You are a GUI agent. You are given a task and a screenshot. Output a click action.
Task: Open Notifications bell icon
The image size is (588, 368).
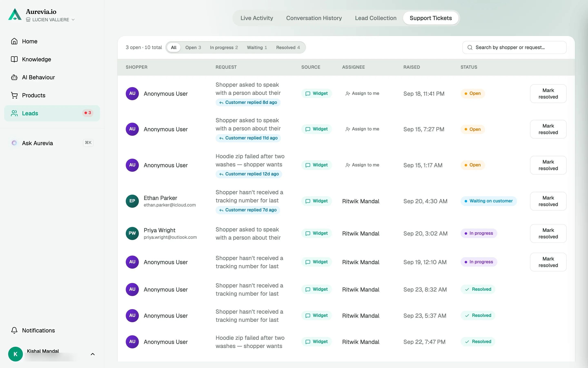[x=14, y=330]
